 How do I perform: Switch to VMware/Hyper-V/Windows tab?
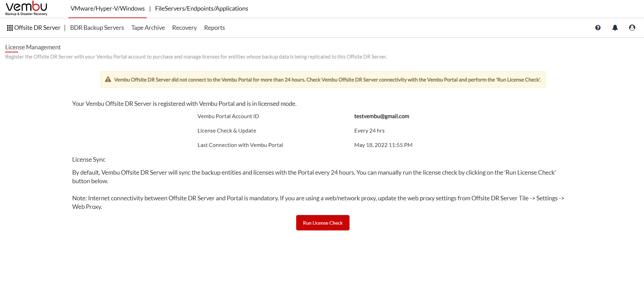[x=107, y=9]
